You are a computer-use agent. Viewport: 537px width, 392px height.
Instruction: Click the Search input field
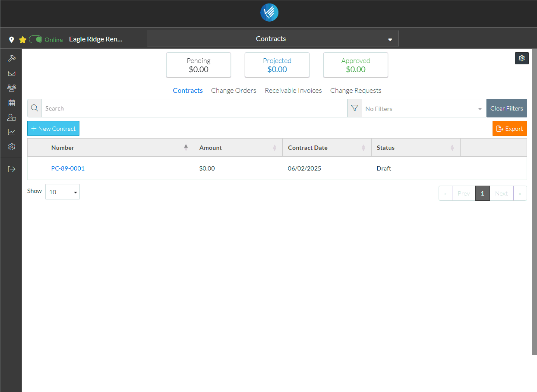(194, 108)
